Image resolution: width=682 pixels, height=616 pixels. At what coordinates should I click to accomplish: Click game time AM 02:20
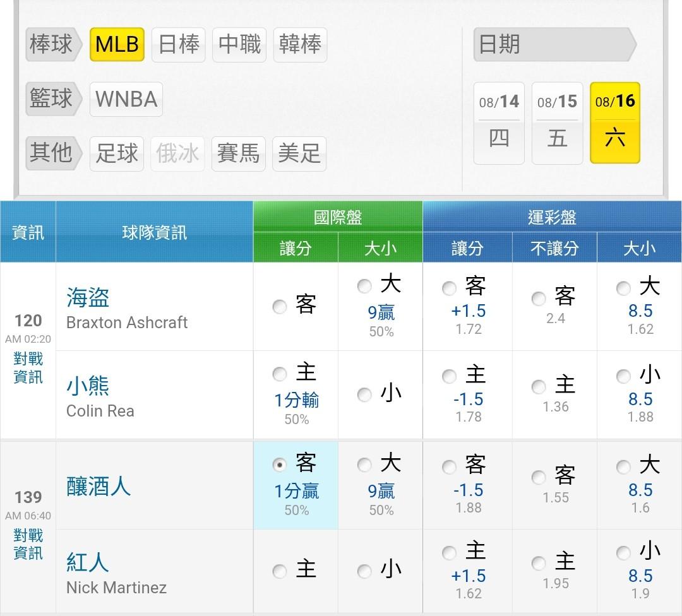click(28, 339)
